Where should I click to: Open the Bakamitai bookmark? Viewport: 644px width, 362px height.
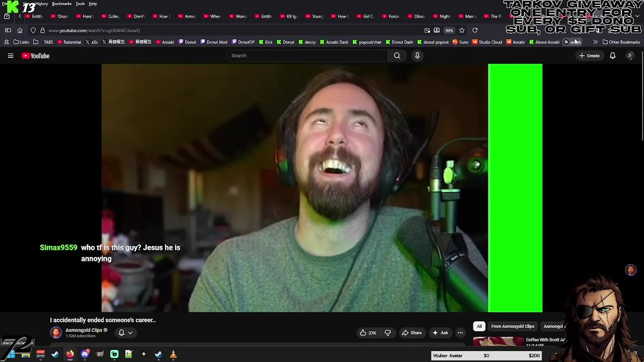[x=69, y=42]
